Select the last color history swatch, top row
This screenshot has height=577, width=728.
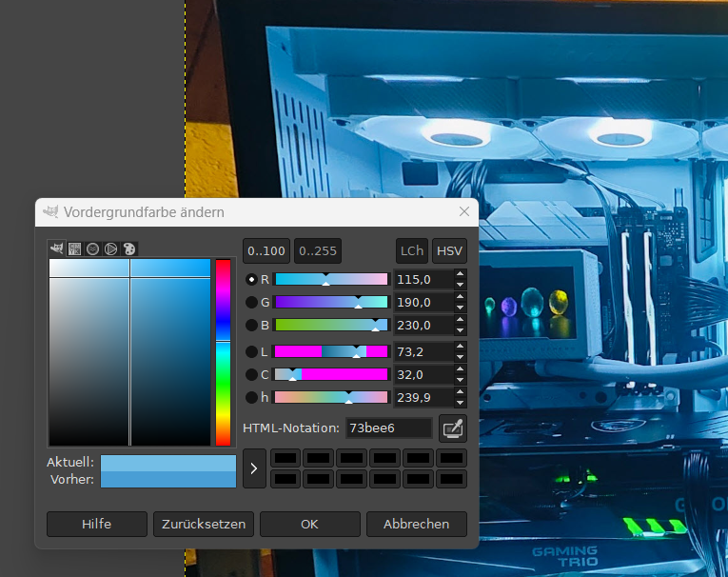point(451,458)
